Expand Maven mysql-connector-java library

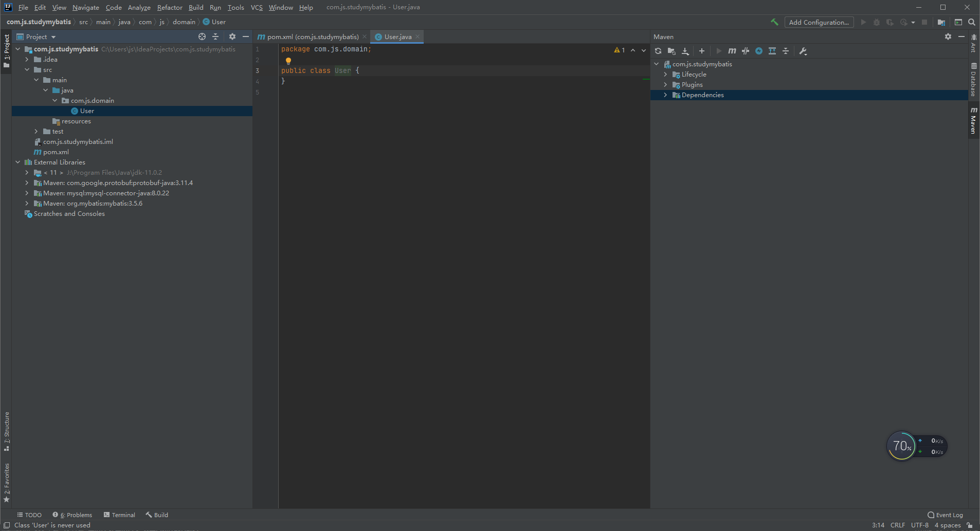(x=27, y=193)
